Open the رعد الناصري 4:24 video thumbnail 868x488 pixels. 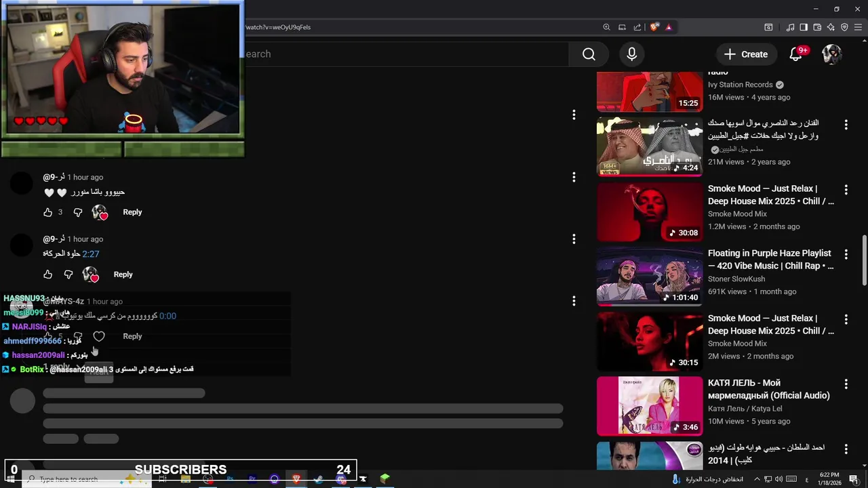pos(650,146)
